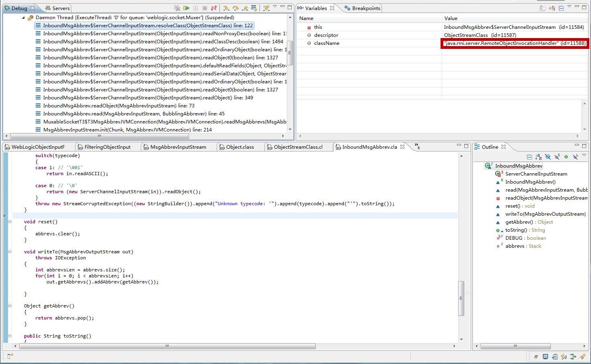Image resolution: width=591 pixels, height=364 pixels.
Task: Toggle Hide Static Members in Outline
Action: [x=557, y=157]
